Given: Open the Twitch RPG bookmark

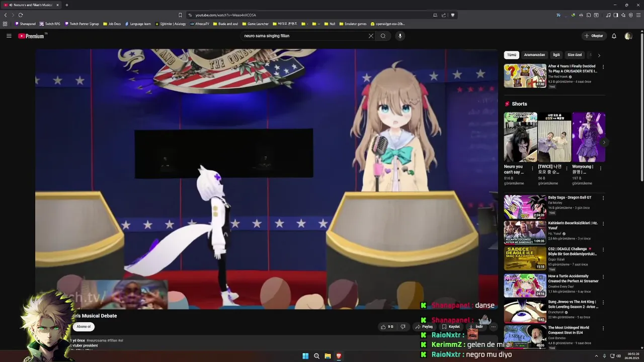Looking at the screenshot, I should click(50, 24).
